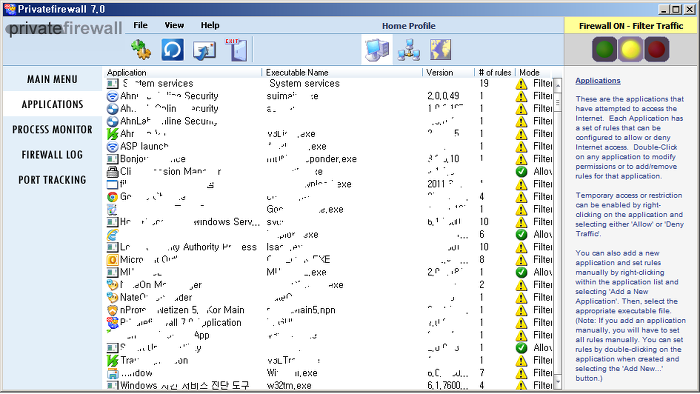Click the suimain.exe Security application icon
This screenshot has width=700, height=394.
pos(112,96)
